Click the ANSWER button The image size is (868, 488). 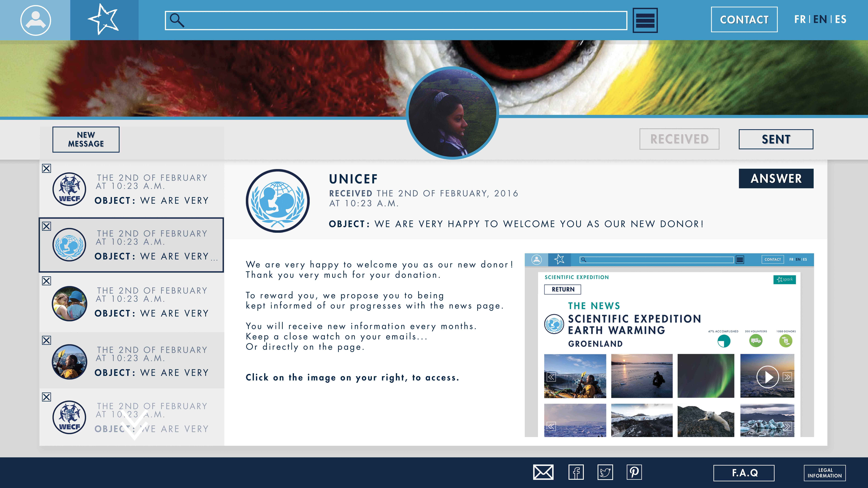pyautogui.click(x=776, y=178)
